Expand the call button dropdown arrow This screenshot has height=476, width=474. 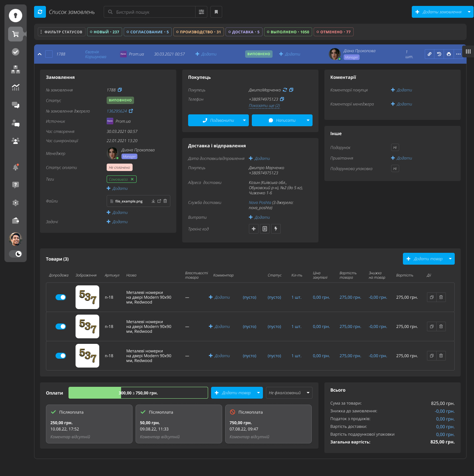(244, 120)
